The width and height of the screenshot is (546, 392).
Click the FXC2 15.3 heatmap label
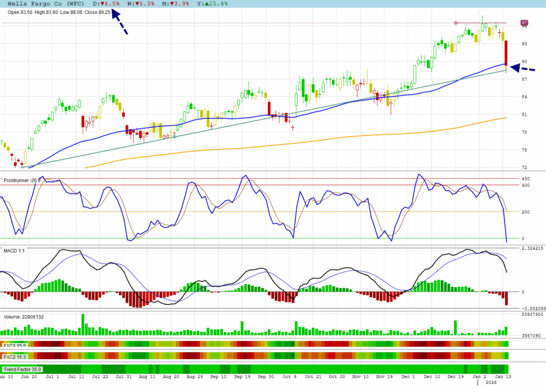tap(15, 356)
